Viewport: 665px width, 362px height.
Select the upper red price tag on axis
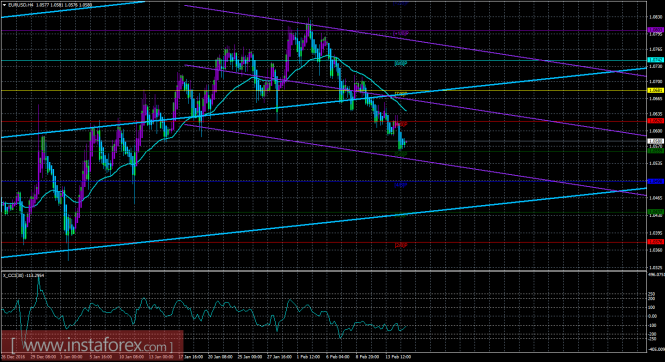[x=656, y=121]
